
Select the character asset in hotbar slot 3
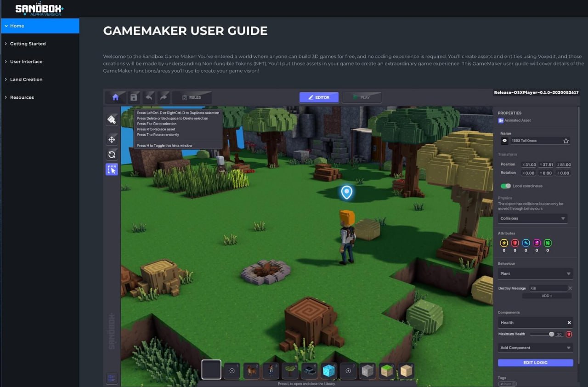[271, 370]
